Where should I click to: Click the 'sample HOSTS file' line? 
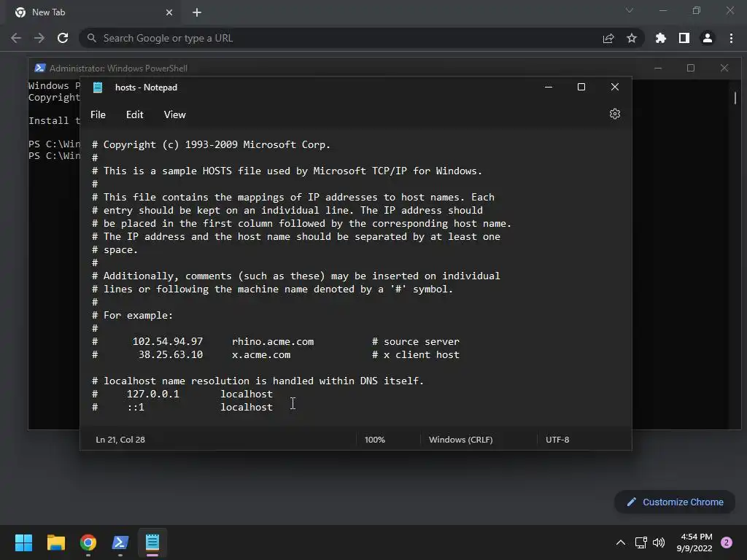point(287,171)
